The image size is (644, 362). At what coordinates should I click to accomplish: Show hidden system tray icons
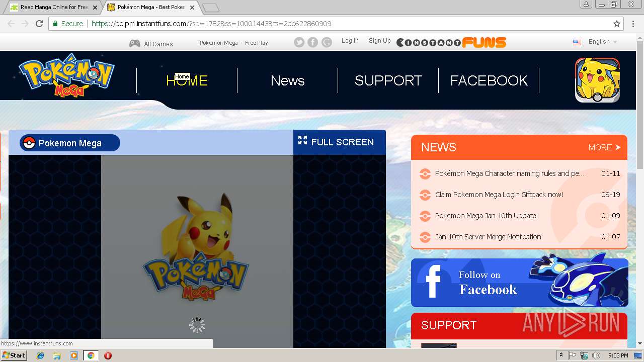pyautogui.click(x=561, y=355)
